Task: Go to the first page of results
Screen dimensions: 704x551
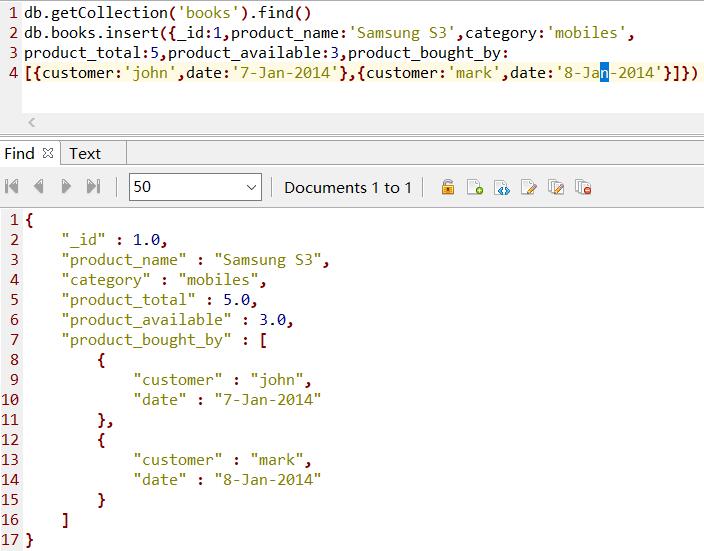Action: [x=12, y=186]
